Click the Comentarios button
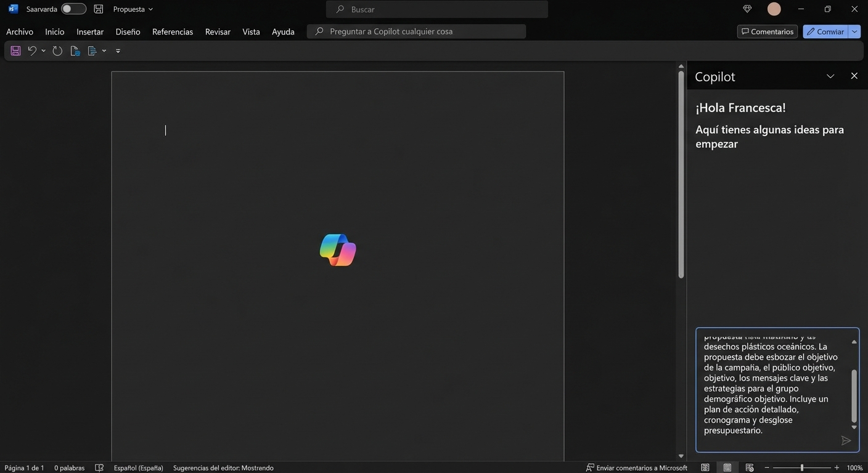This screenshot has height=473, width=868. click(767, 31)
